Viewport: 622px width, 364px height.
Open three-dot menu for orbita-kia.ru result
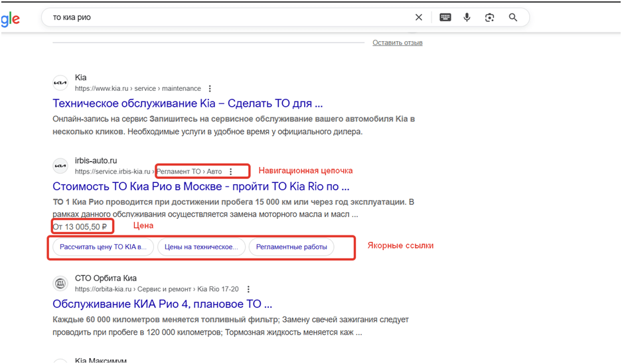[248, 290]
